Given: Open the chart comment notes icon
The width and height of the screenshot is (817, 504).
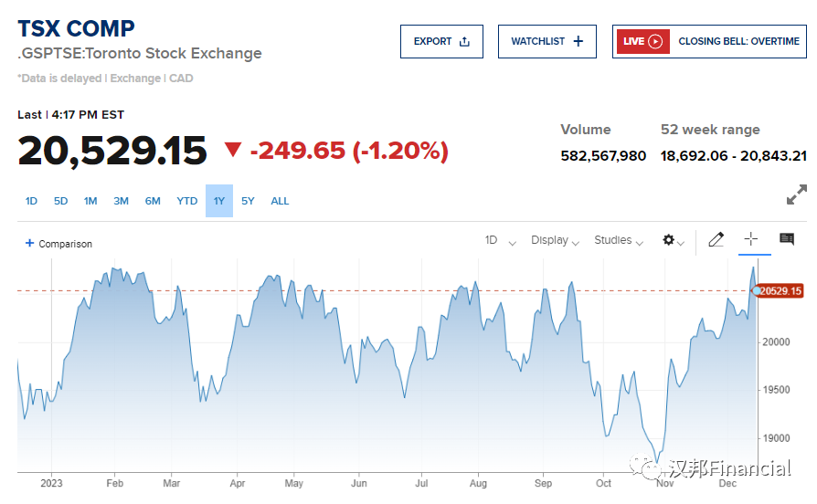Looking at the screenshot, I should [x=786, y=239].
